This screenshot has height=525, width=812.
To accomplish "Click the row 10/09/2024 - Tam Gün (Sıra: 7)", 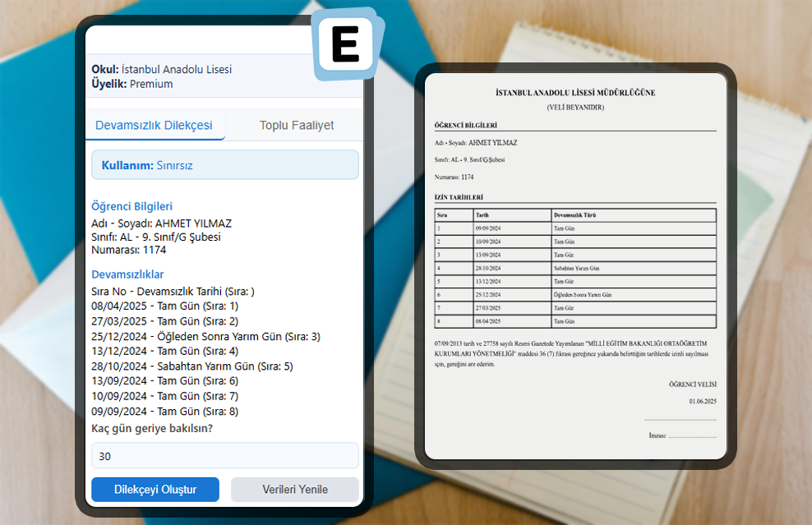I will pyautogui.click(x=164, y=396).
